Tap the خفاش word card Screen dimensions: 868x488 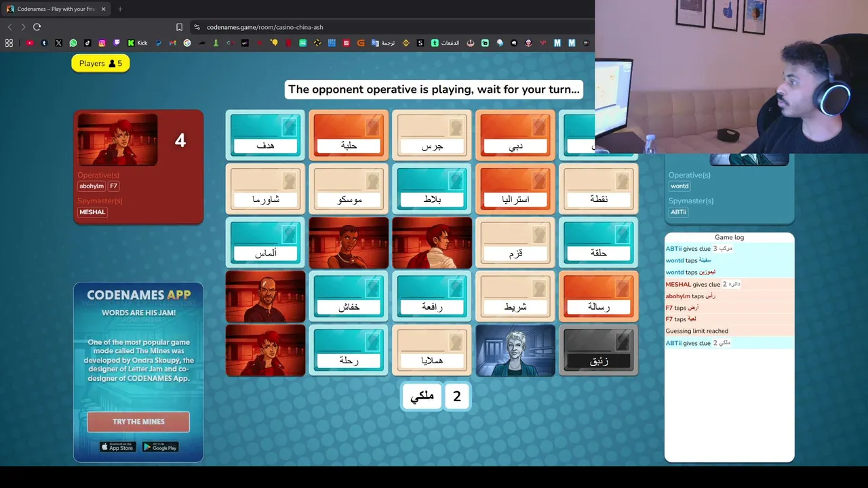point(349,296)
